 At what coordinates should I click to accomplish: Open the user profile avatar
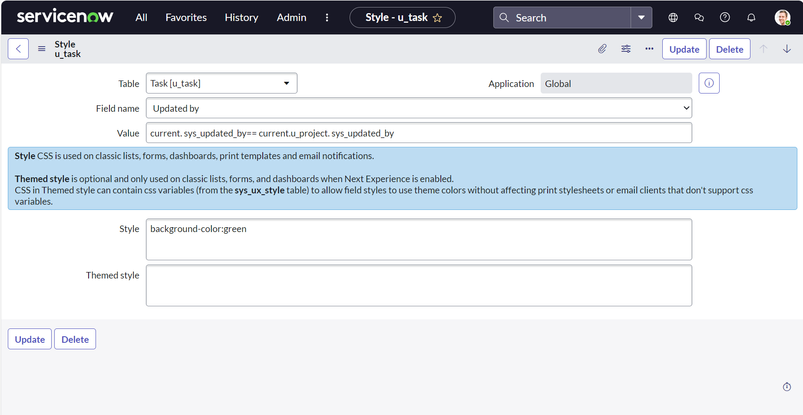click(x=782, y=17)
